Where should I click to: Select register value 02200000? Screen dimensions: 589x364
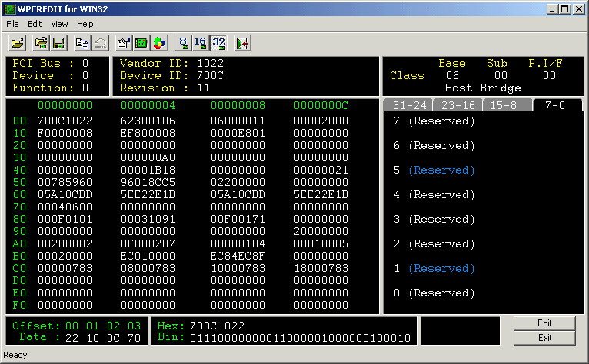pos(238,182)
